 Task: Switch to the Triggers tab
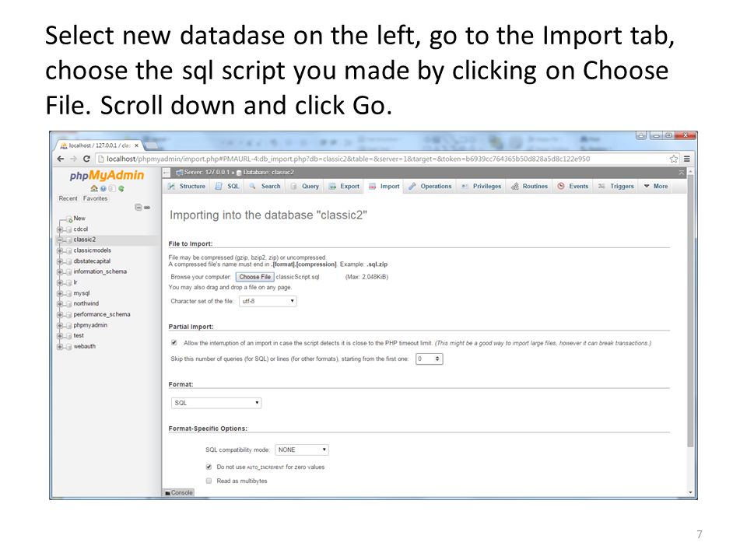coord(616,186)
